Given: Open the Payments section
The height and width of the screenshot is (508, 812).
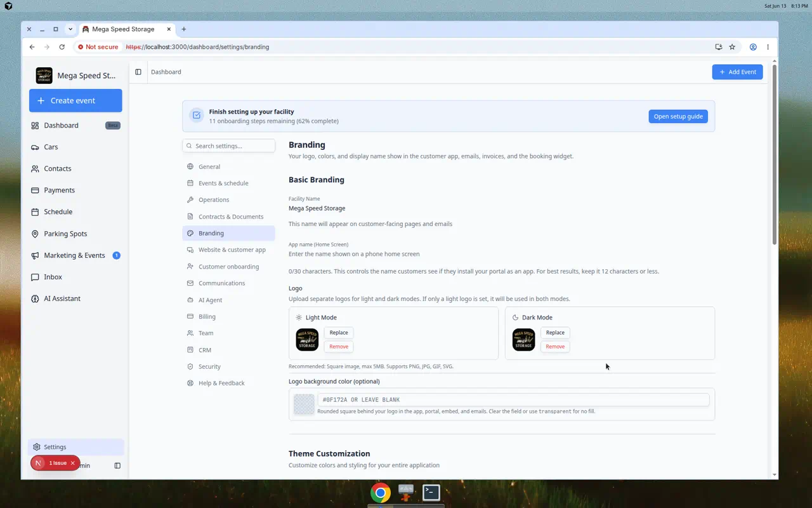Looking at the screenshot, I should click(75, 190).
